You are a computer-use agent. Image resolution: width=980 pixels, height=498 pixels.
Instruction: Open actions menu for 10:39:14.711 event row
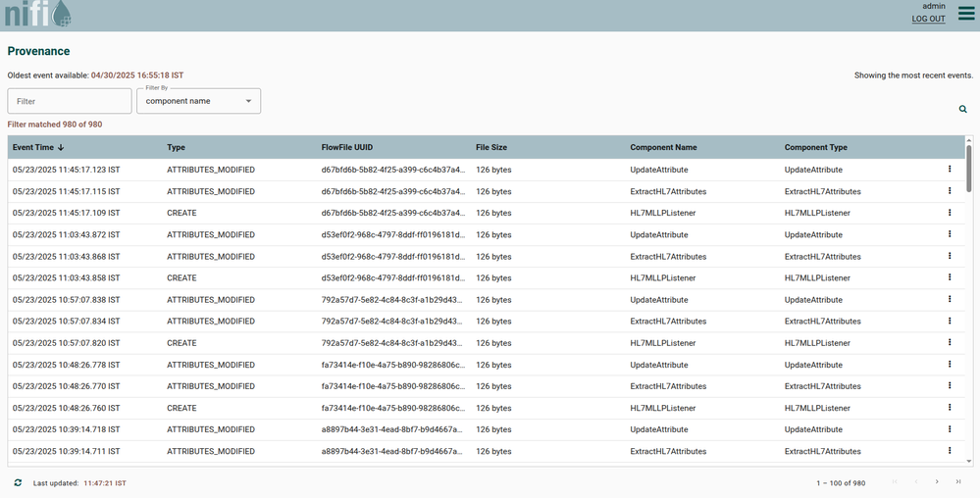click(950, 451)
